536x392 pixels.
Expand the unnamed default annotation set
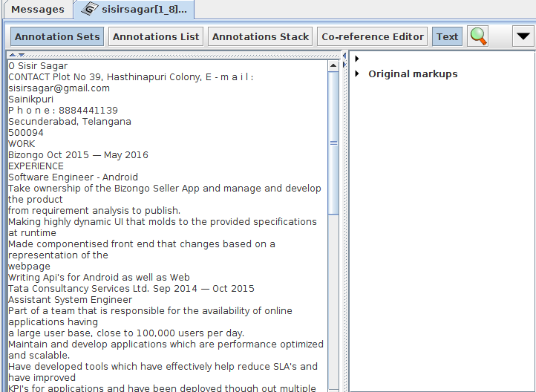[357, 59]
